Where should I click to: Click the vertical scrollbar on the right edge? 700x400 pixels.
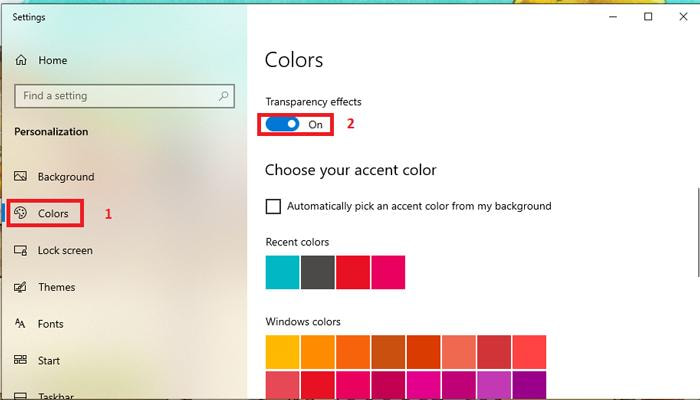pos(698,232)
